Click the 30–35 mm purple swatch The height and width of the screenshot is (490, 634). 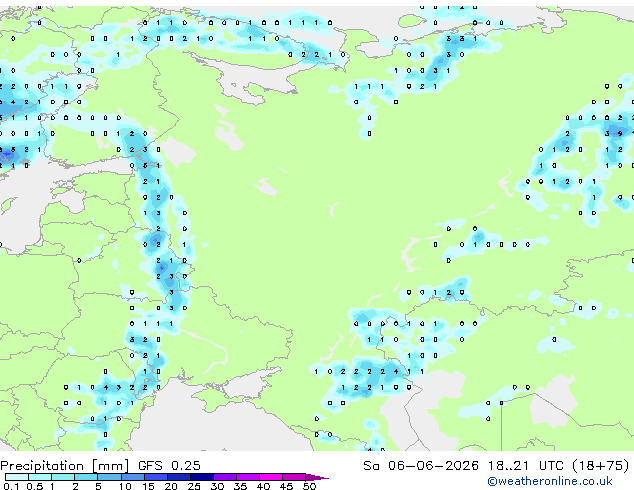pyautogui.click(x=224, y=477)
